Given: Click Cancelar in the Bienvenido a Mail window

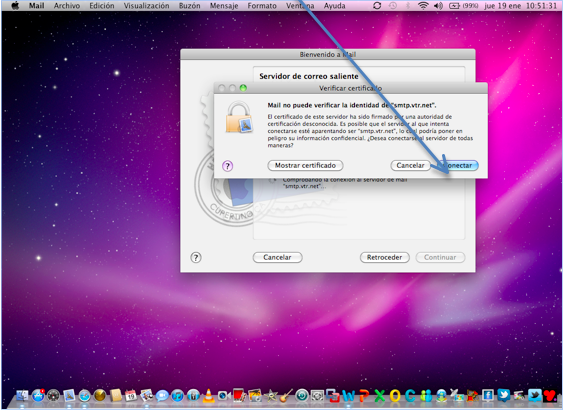Looking at the screenshot, I should [278, 257].
